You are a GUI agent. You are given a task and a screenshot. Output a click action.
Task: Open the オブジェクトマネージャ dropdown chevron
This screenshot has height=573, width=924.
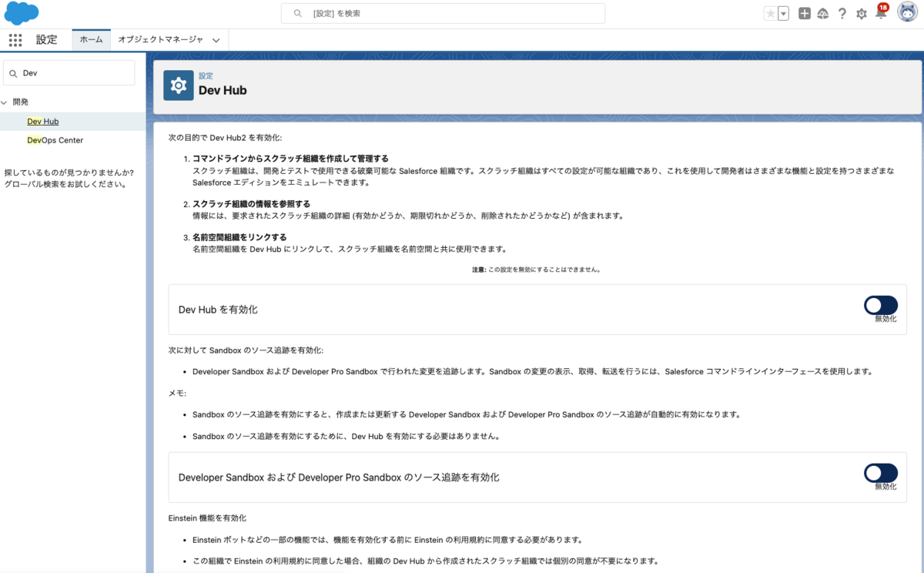tap(217, 39)
